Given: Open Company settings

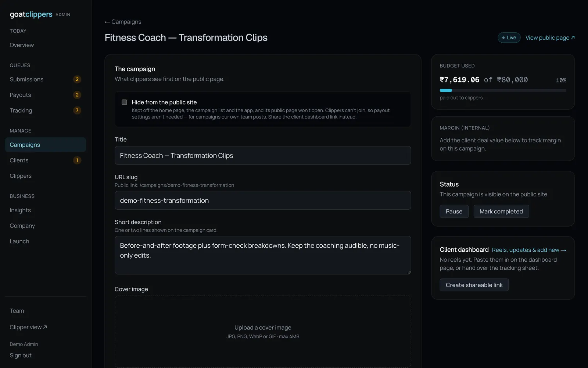Looking at the screenshot, I should (x=46, y=226).
